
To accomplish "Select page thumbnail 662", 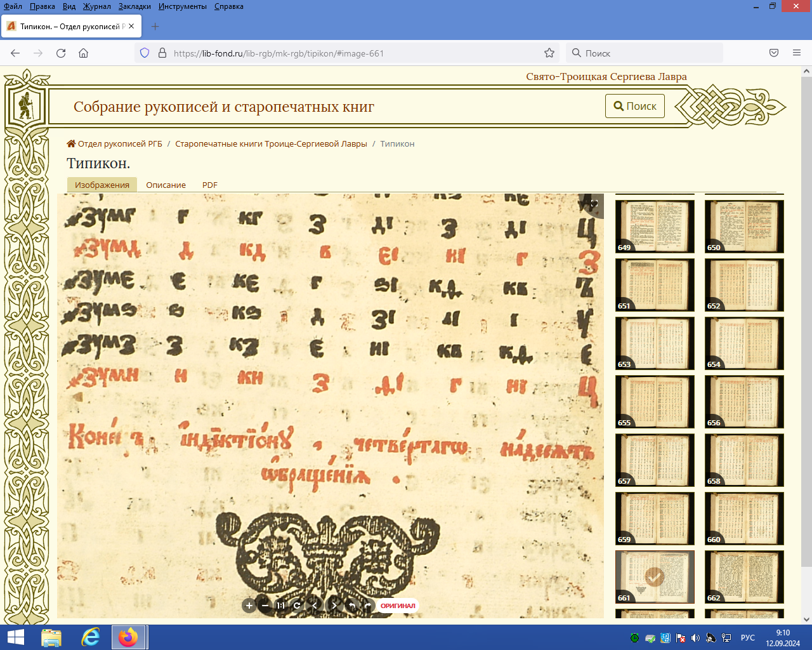I will tap(744, 576).
